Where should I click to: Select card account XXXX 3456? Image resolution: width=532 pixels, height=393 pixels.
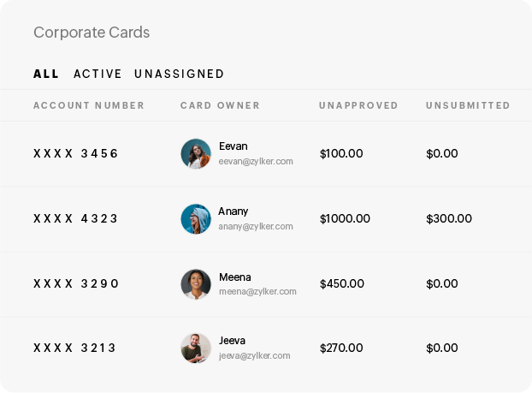tap(75, 154)
